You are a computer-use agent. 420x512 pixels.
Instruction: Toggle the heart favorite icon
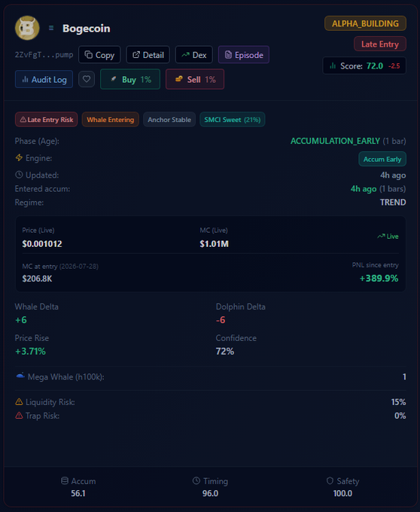point(87,79)
